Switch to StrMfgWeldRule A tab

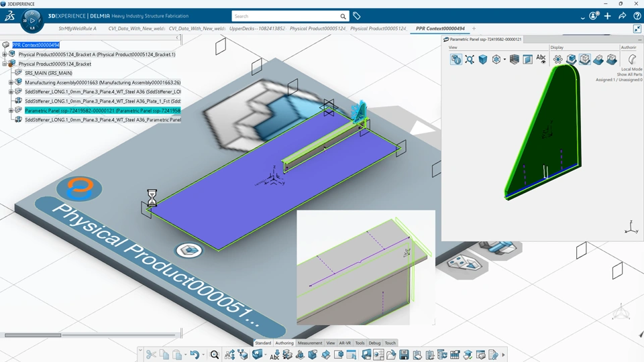78,29
